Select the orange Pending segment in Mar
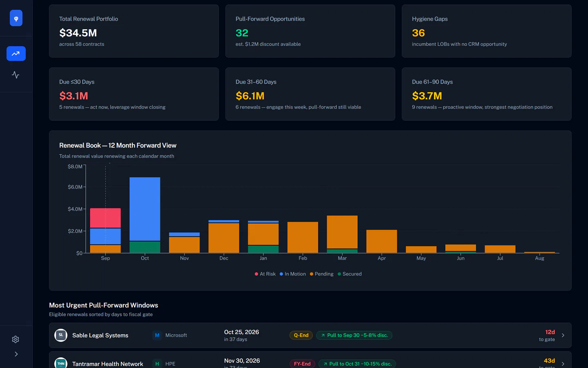Image resolution: width=588 pixels, height=368 pixels. [342, 232]
